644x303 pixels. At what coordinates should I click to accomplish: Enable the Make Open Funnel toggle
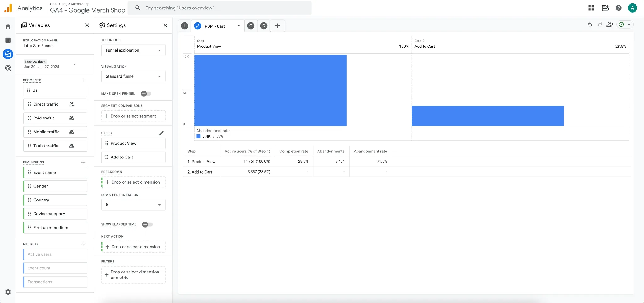click(146, 93)
